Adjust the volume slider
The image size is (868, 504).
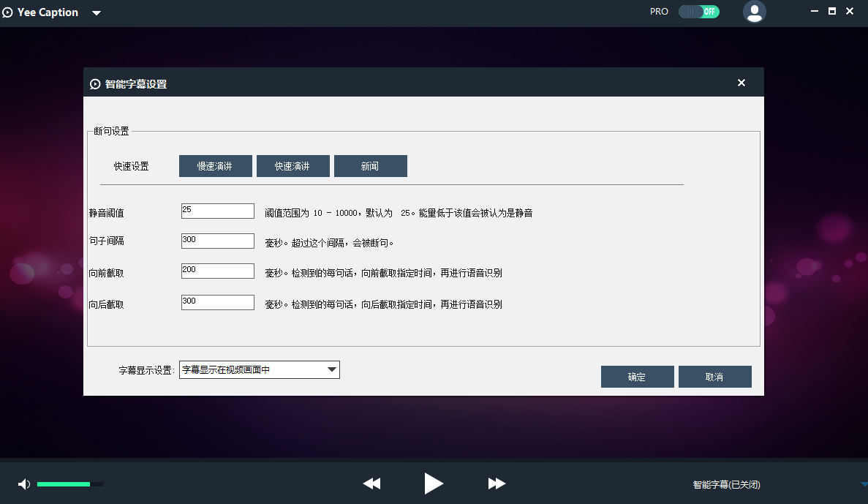(69, 484)
